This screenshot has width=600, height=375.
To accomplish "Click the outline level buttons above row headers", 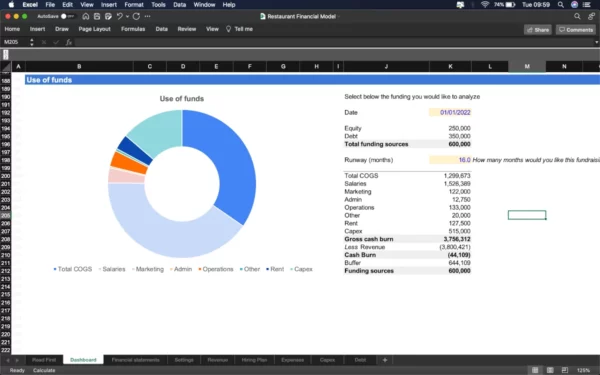I will click(6, 55).
